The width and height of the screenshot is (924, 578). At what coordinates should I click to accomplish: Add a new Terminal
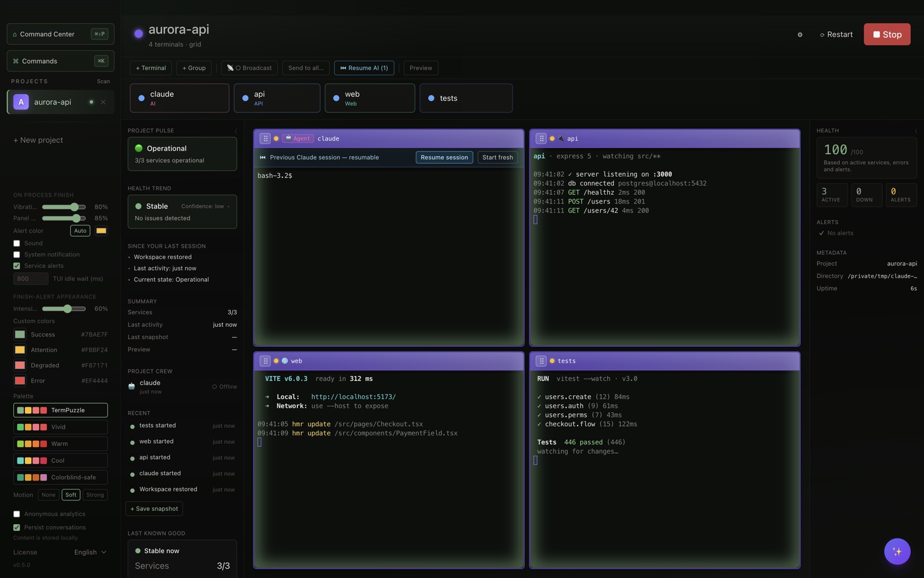151,68
